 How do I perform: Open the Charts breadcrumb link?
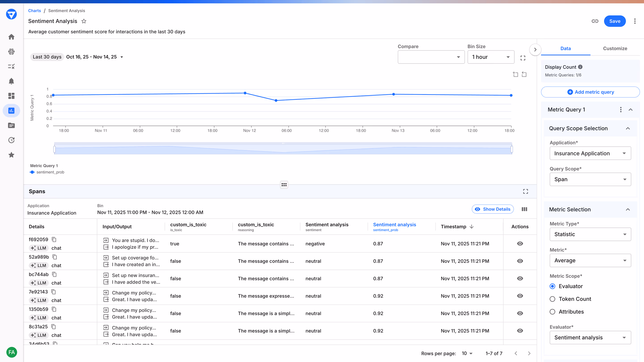[x=34, y=11]
